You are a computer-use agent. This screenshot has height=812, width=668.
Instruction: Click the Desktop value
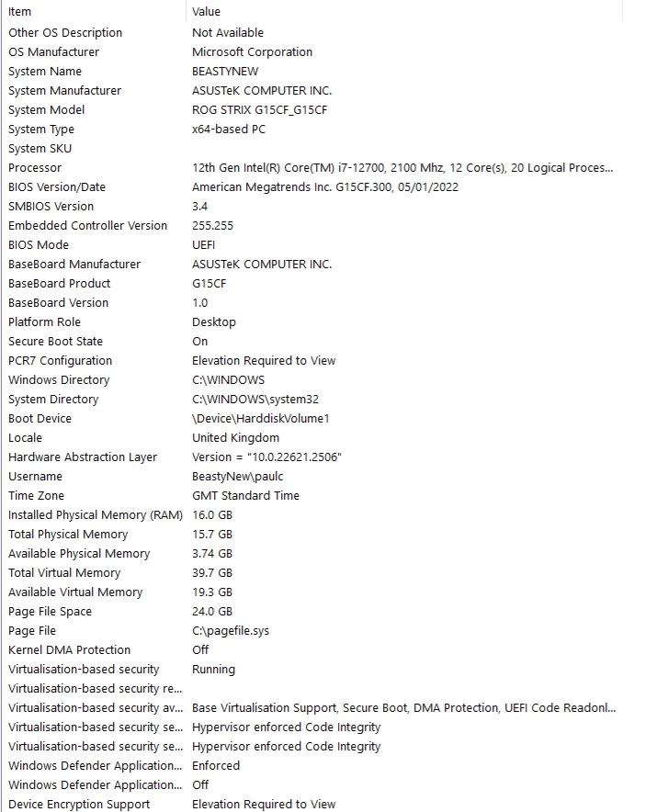click(214, 322)
